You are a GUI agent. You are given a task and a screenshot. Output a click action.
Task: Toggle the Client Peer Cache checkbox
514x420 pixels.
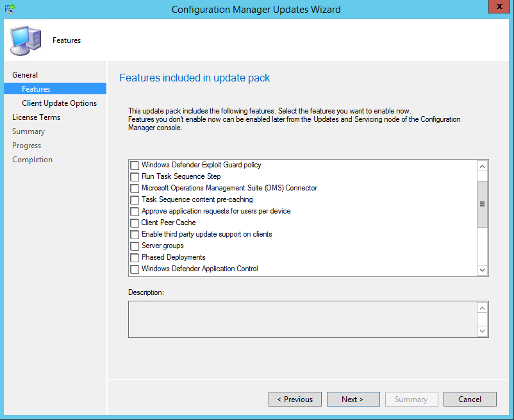point(135,223)
